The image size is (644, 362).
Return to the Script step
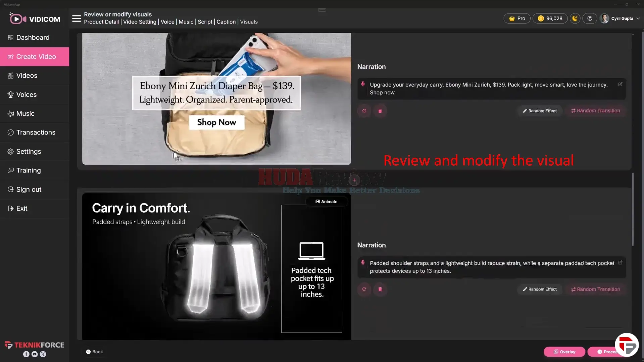pyautogui.click(x=205, y=22)
